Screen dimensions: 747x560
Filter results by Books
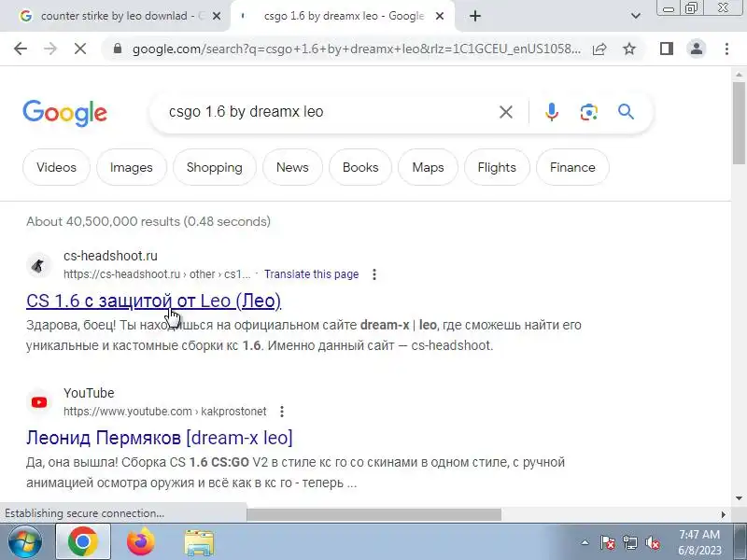[360, 167]
